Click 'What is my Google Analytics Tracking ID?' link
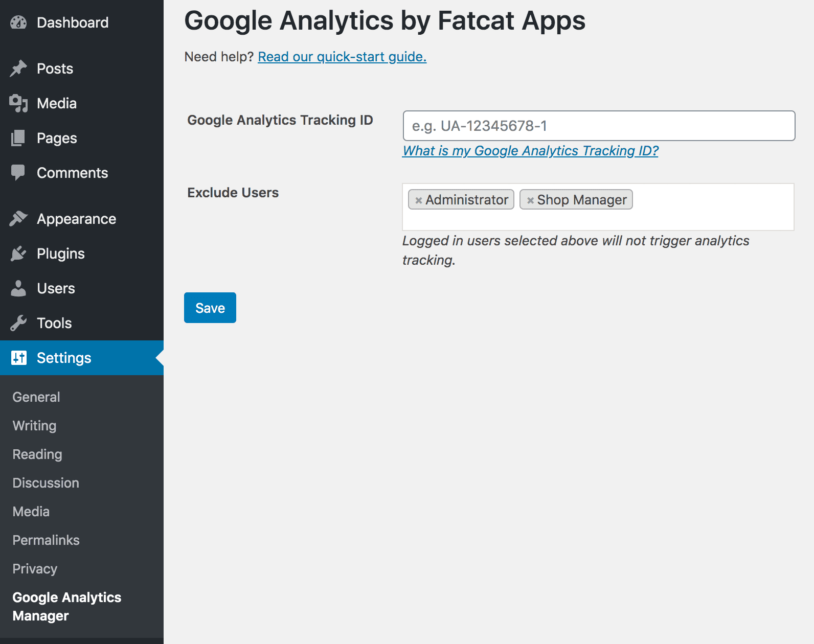The height and width of the screenshot is (644, 814). [x=530, y=151]
